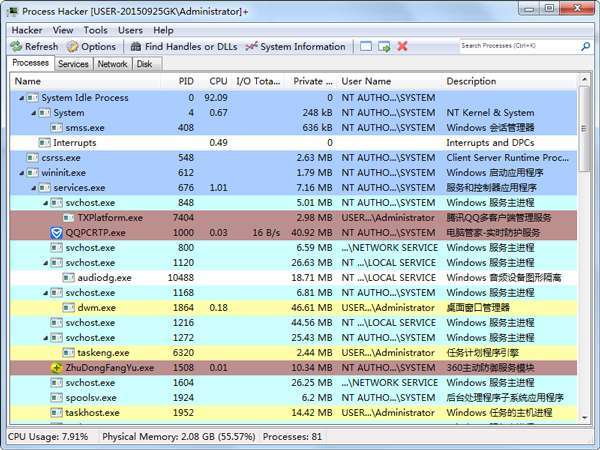Click the Refresh toolbar icon
Image resolution: width=600 pixels, height=450 pixels.
(17, 47)
